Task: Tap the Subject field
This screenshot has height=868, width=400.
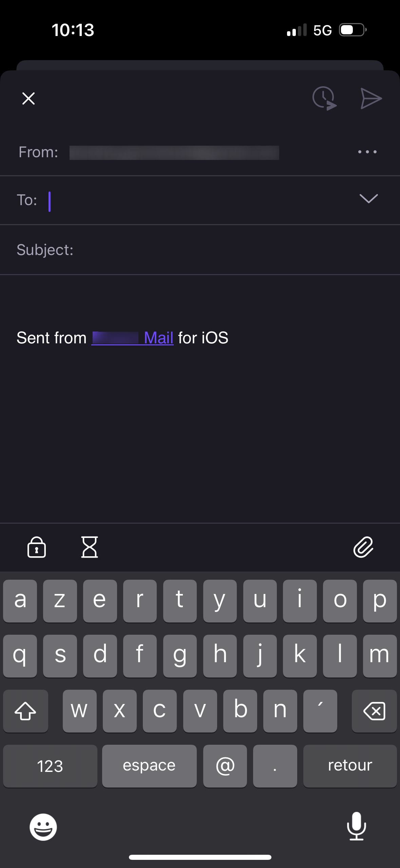Action: [200, 250]
